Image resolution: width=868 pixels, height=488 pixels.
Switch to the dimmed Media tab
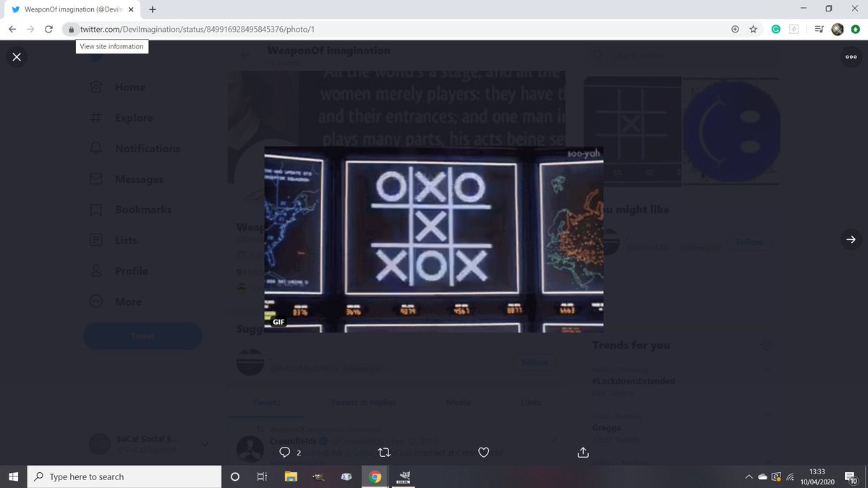tap(459, 403)
